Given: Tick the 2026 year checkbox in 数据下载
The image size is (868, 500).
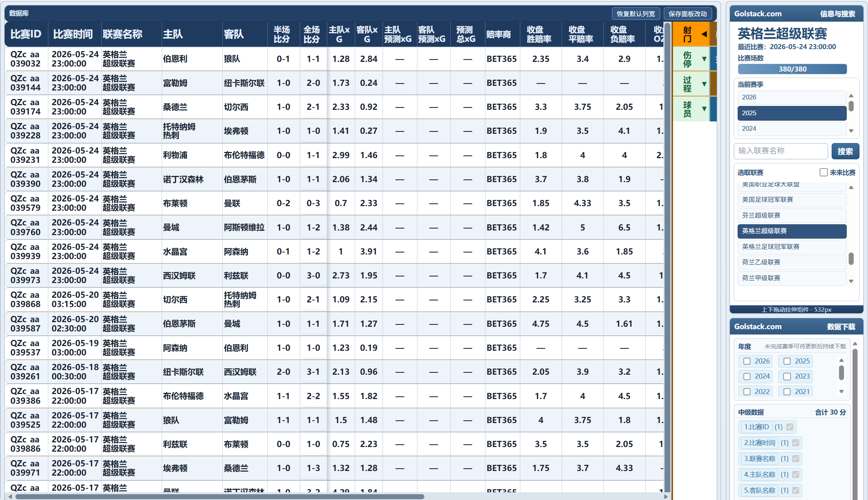Looking at the screenshot, I should click(x=747, y=361).
